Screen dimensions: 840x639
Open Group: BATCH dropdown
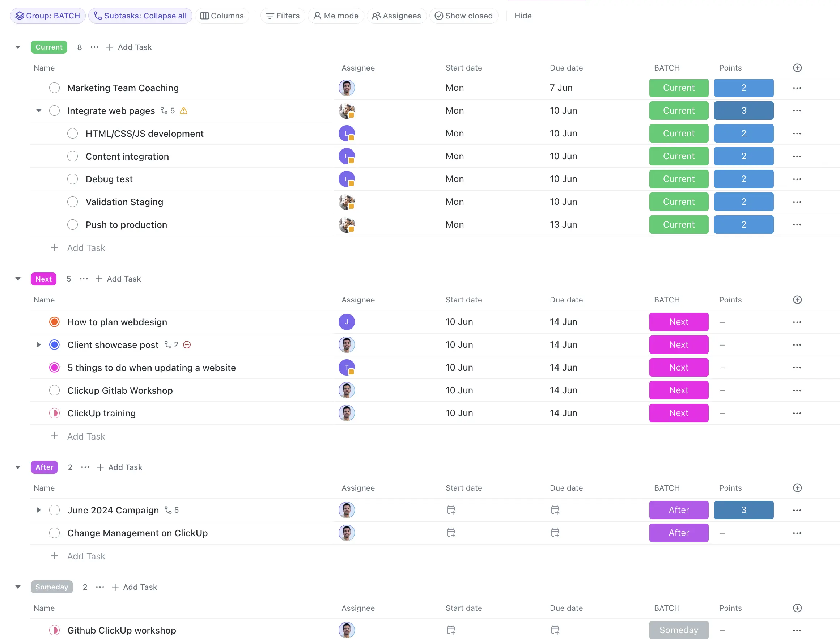pyautogui.click(x=48, y=16)
